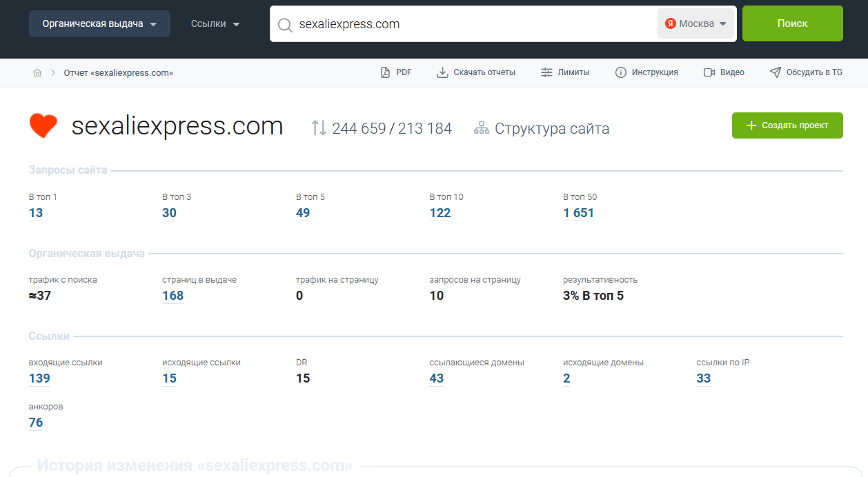Open the страниц в выдаче value 168
The height and width of the screenshot is (477, 868).
coord(172,296)
